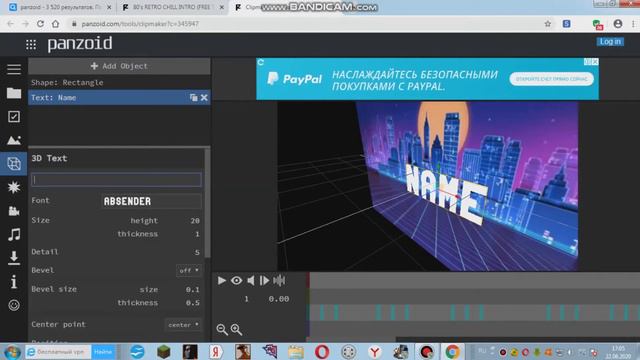This screenshot has width=640, height=360.
Task: Open the panzoid apps grid menu
Action: click(x=31, y=44)
